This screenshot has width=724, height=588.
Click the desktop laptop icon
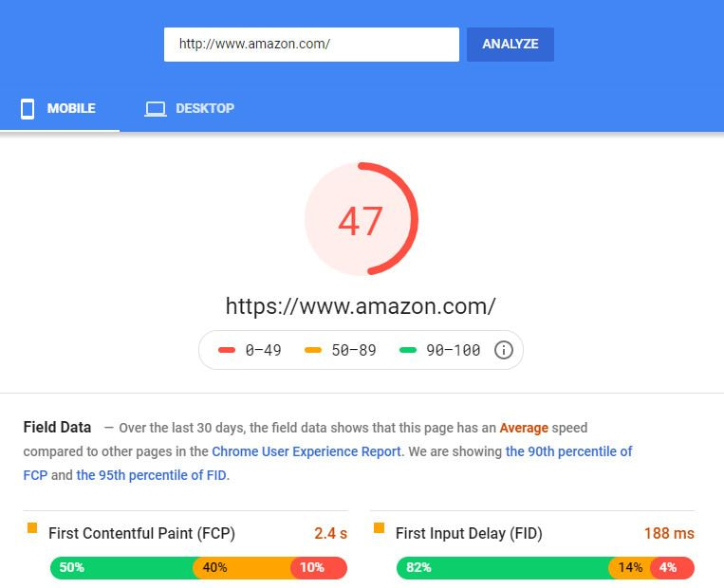point(156,109)
